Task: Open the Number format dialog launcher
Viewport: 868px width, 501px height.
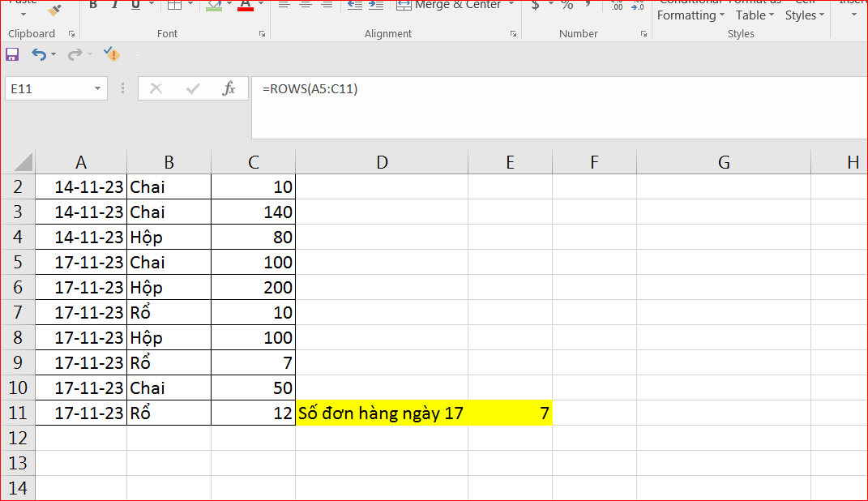Action: [644, 34]
